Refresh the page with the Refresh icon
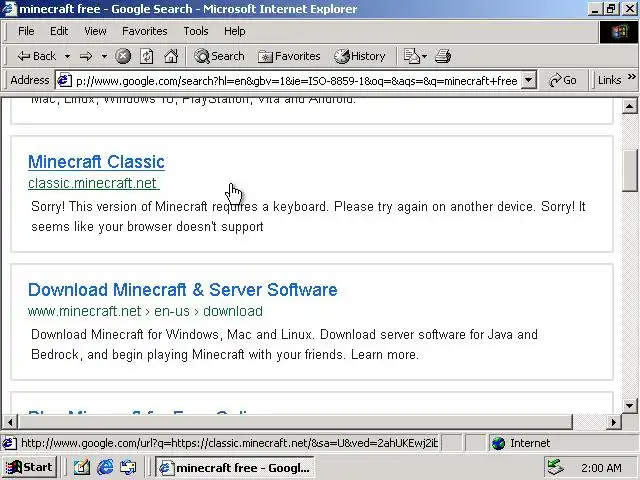The width and height of the screenshot is (640, 480). pos(147,56)
